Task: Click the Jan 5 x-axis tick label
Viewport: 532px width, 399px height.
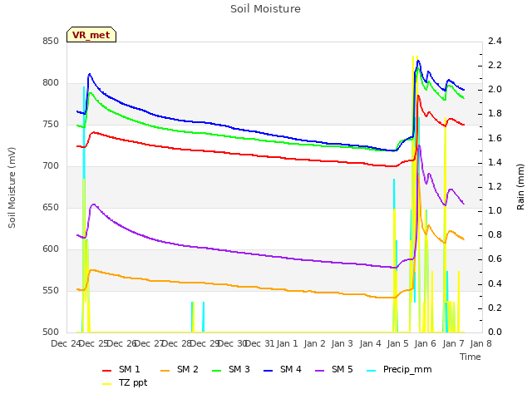Action: pyautogui.click(x=398, y=343)
